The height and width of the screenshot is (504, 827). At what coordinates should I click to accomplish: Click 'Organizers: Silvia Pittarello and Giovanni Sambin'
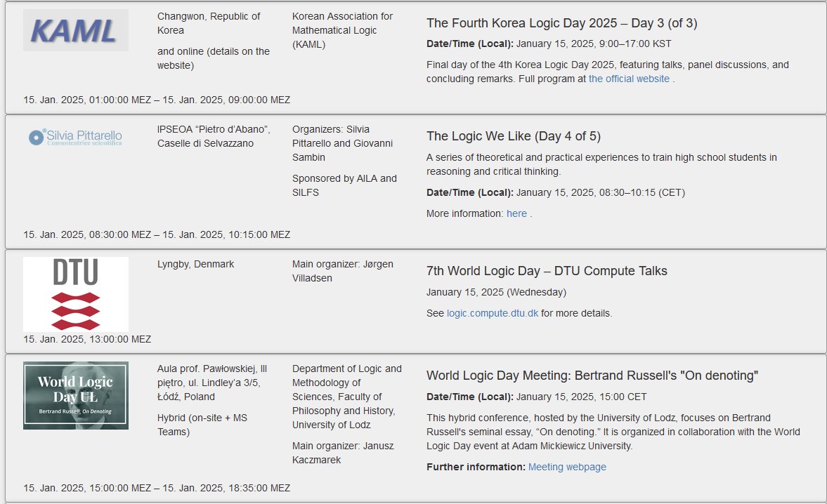pos(342,143)
